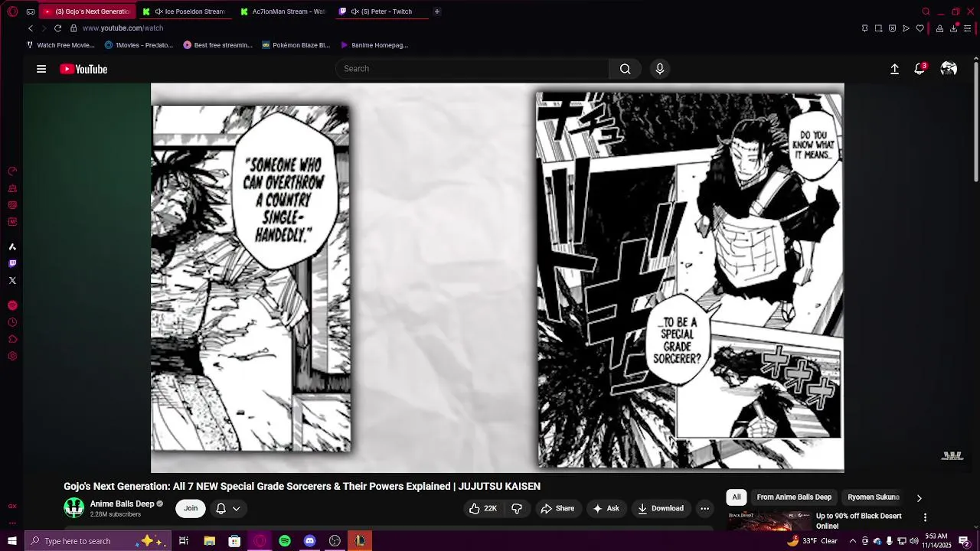Screen dimensions: 980x551
Task: Open Aria AI in sidebar
Action: coord(12,246)
